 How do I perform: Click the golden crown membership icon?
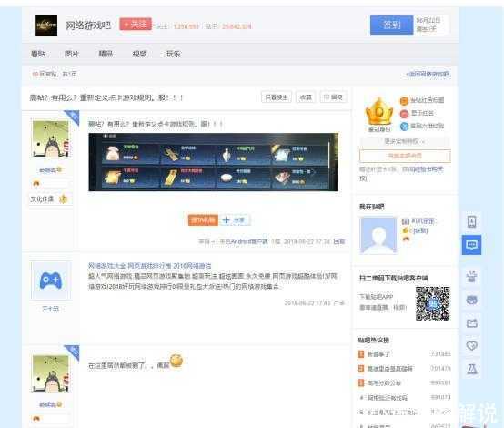pyautogui.click(x=379, y=112)
